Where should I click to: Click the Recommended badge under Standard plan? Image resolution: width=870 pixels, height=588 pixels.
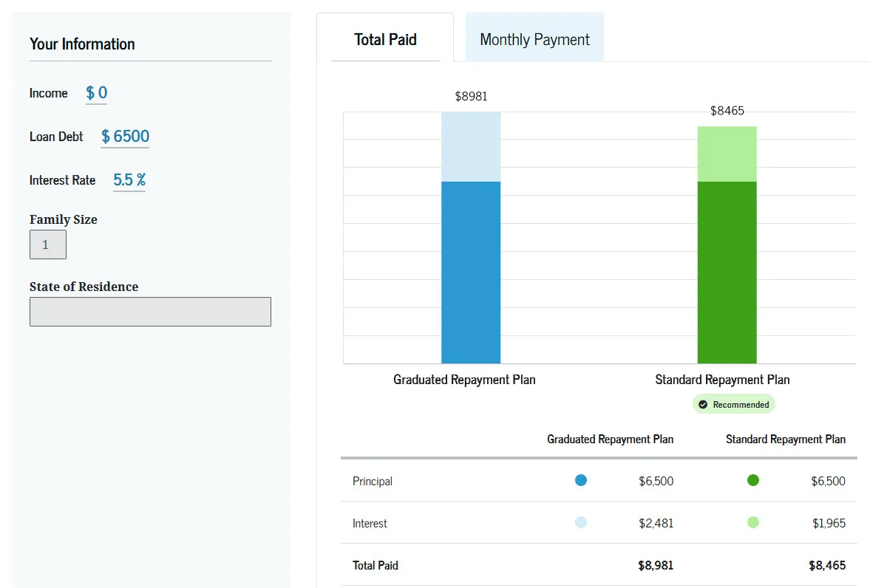pyautogui.click(x=733, y=404)
